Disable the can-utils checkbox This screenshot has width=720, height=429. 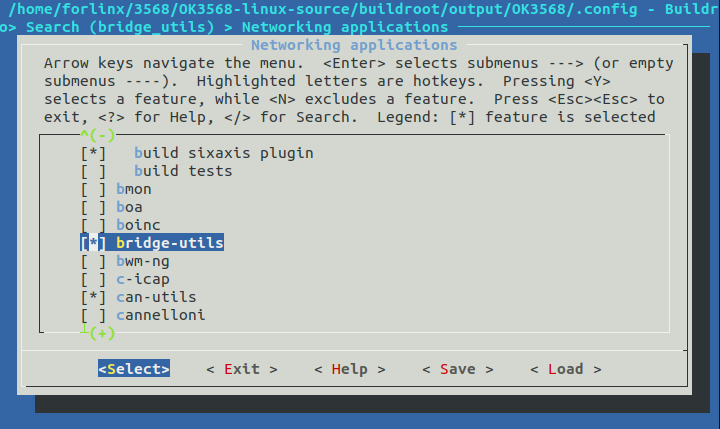[93, 297]
